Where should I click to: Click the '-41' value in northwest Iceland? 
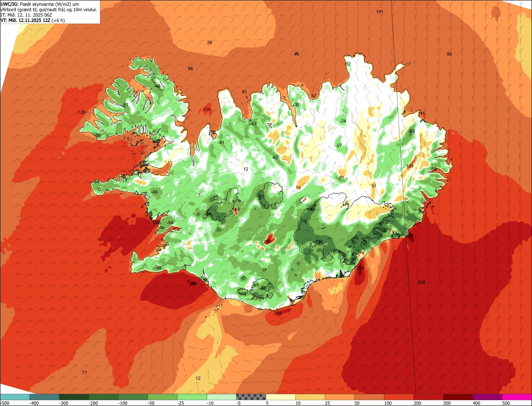pyautogui.click(x=221, y=142)
